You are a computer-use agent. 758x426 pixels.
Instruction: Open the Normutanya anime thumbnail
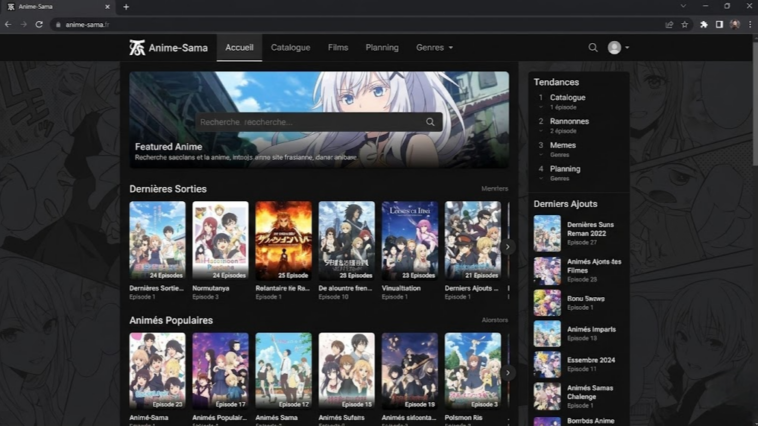[220, 241]
